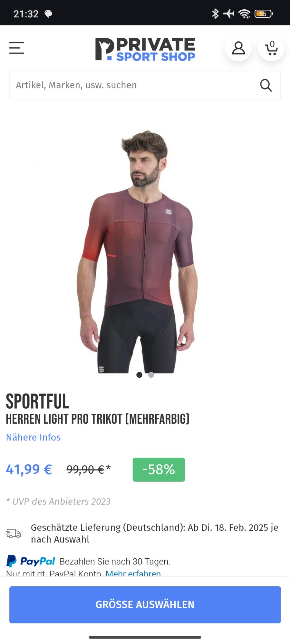Tap the Sportful brand name heading

[x=37, y=402]
